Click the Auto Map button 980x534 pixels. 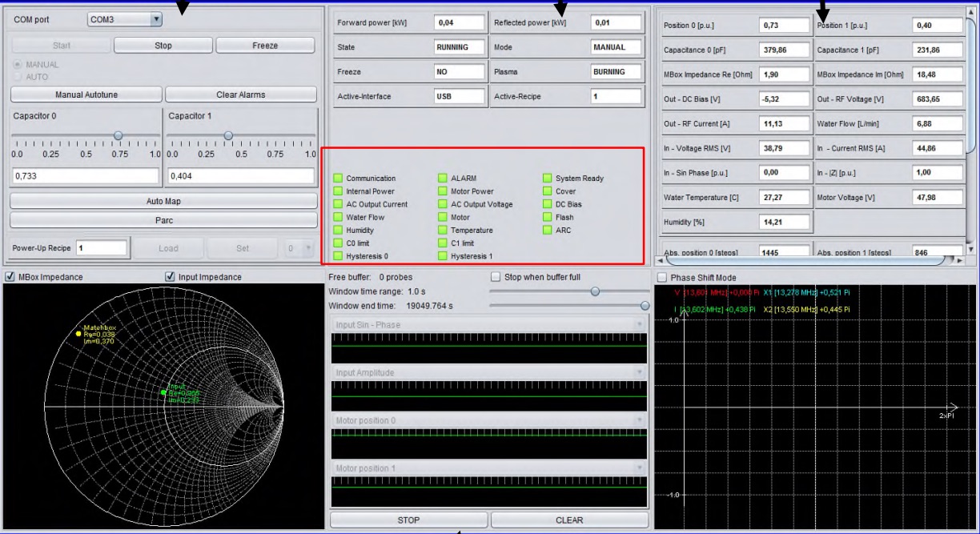(163, 201)
